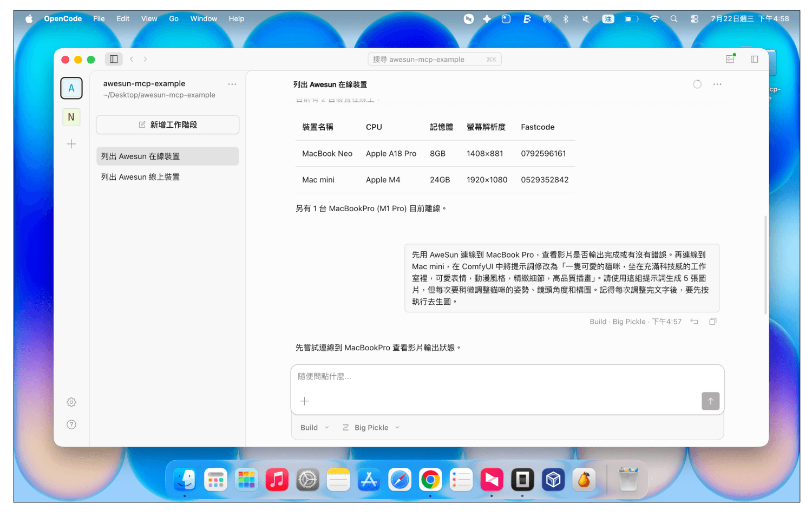Image resolution: width=812 pixels, height=516 pixels.
Task: Open Spotlight search in the menu bar
Action: tap(674, 19)
